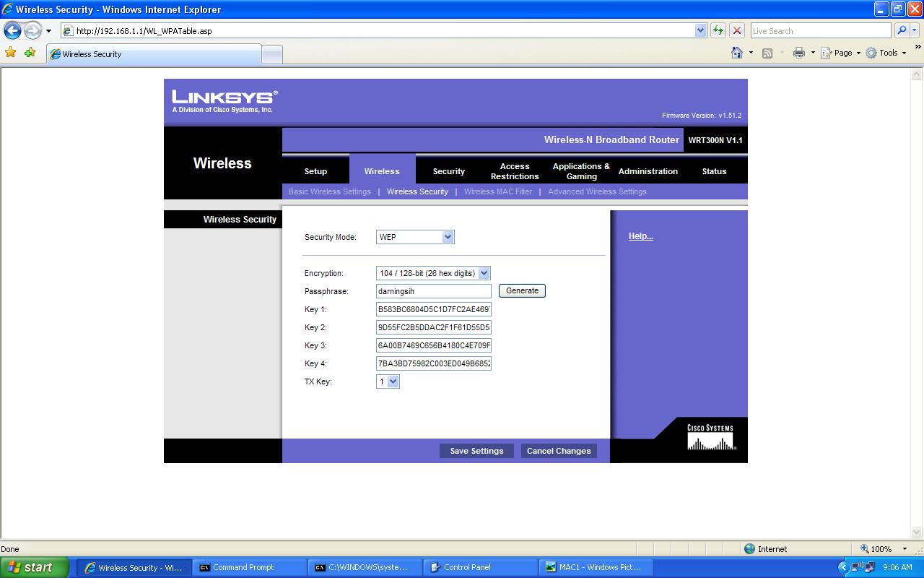
Task: Open the zoom level 100% dropdown arrow
Action: pos(905,549)
